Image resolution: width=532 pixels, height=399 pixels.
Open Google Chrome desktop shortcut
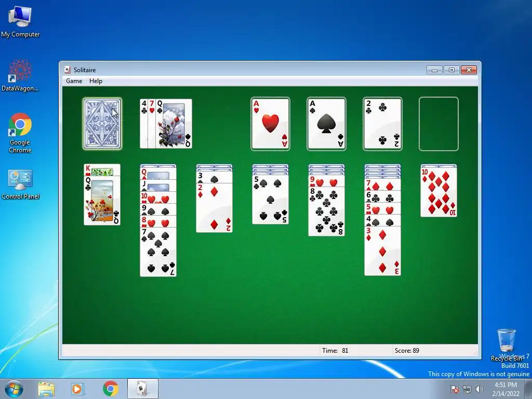pos(20,133)
